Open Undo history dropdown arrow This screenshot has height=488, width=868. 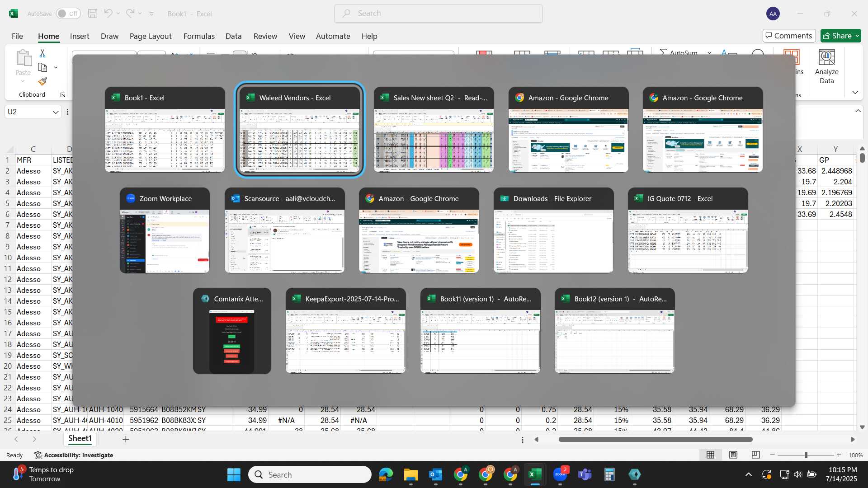click(118, 14)
